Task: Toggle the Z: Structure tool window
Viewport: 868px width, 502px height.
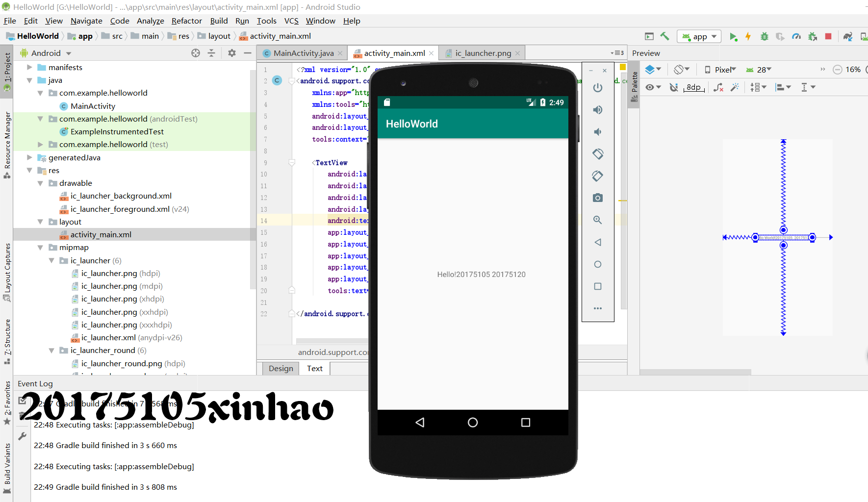Action: 7,342
